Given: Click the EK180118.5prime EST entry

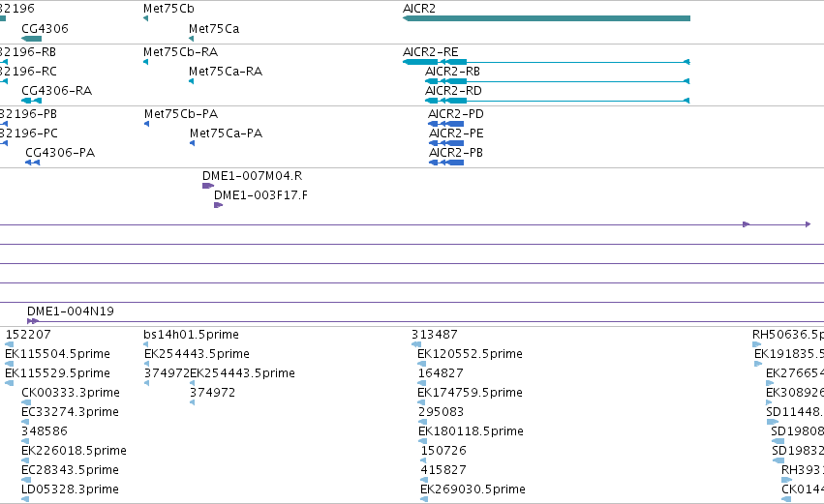Looking at the screenshot, I should click(471, 431).
